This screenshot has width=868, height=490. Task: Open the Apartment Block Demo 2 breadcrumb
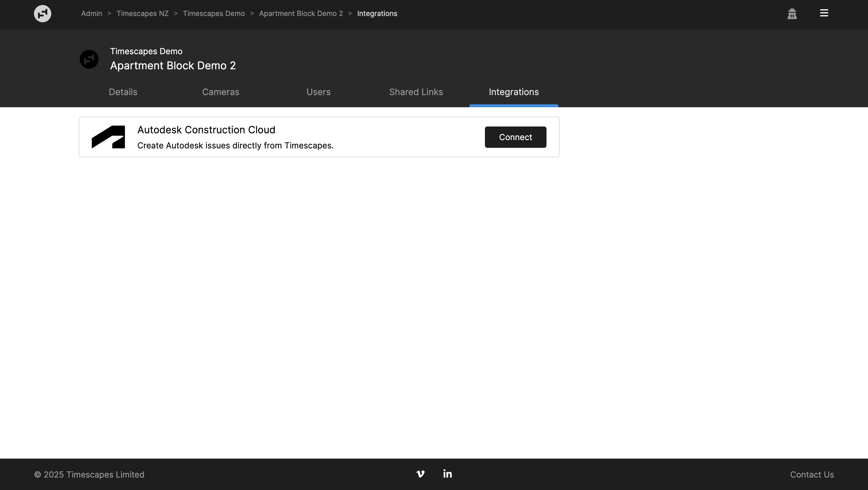pos(300,14)
